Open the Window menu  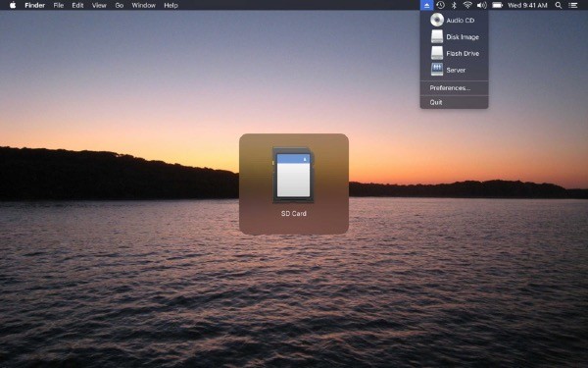pos(144,5)
